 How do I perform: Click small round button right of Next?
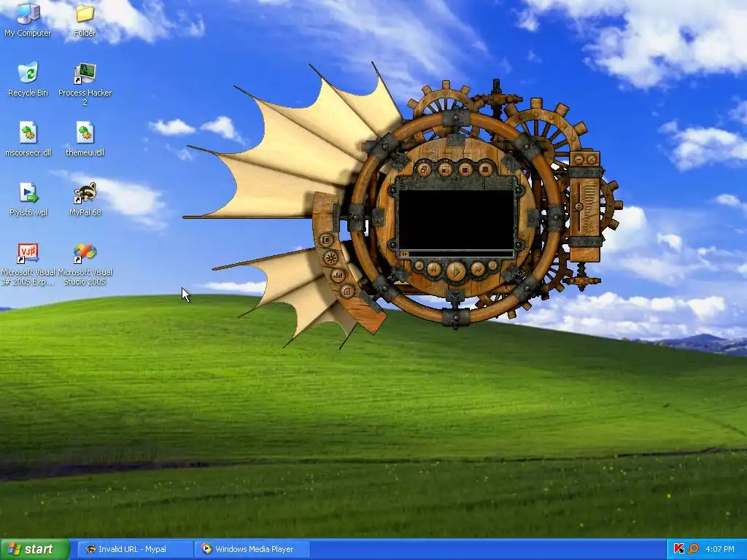[x=492, y=265]
